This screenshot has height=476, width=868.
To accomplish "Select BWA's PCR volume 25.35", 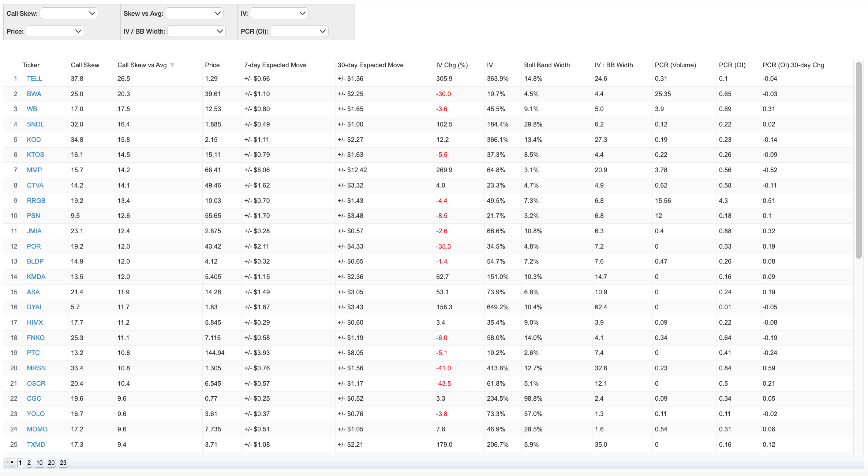I will [663, 94].
